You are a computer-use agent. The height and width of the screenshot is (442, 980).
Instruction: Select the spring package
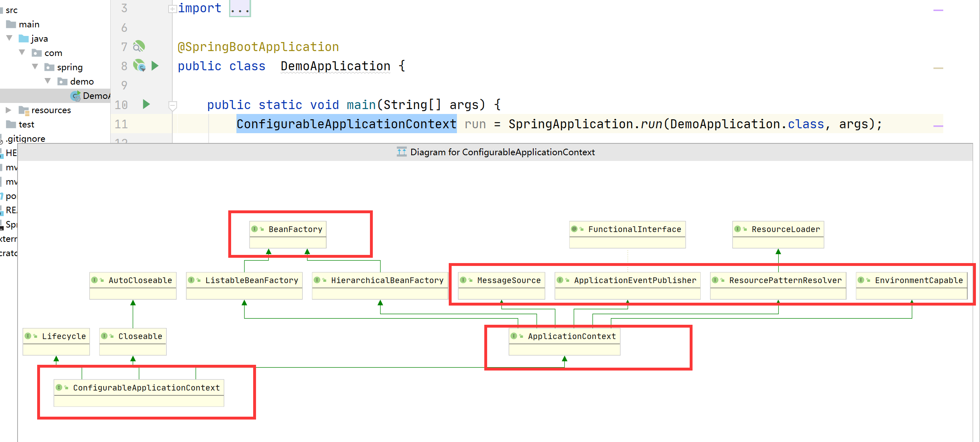pos(63,67)
